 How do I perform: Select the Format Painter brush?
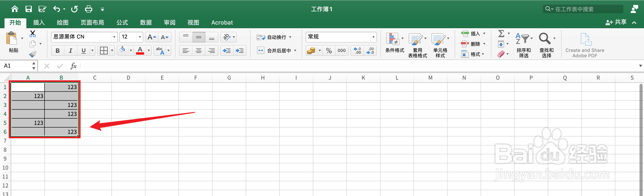pyautogui.click(x=32, y=54)
